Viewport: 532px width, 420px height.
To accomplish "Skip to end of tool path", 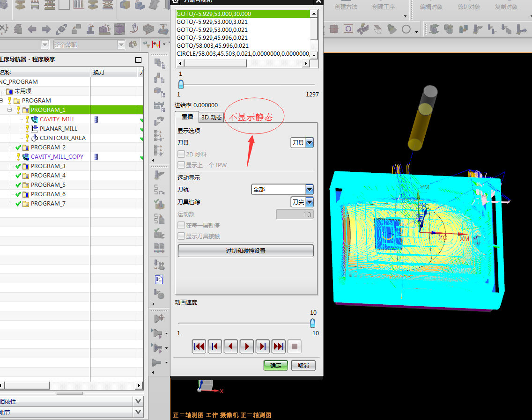I will pyautogui.click(x=279, y=346).
